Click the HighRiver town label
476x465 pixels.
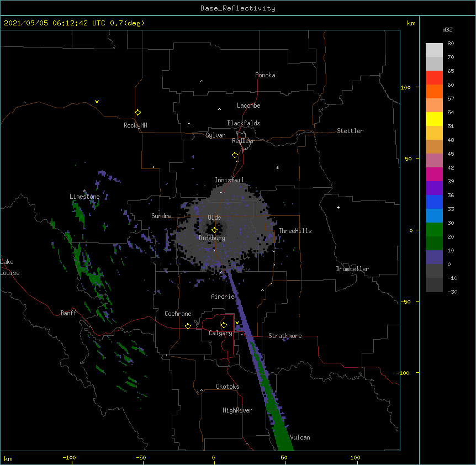(x=237, y=410)
